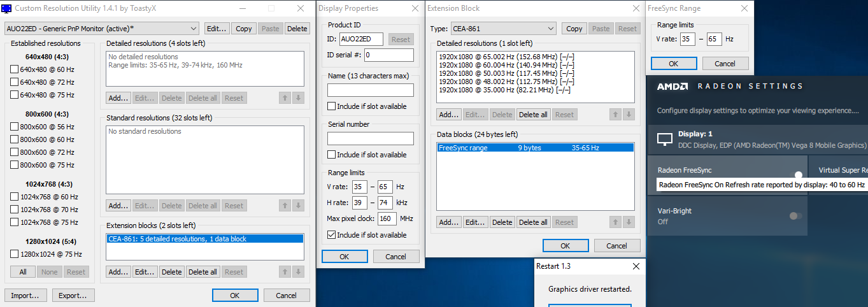The width and height of the screenshot is (868, 307).
Task: Delete the selected data block
Action: point(502,222)
